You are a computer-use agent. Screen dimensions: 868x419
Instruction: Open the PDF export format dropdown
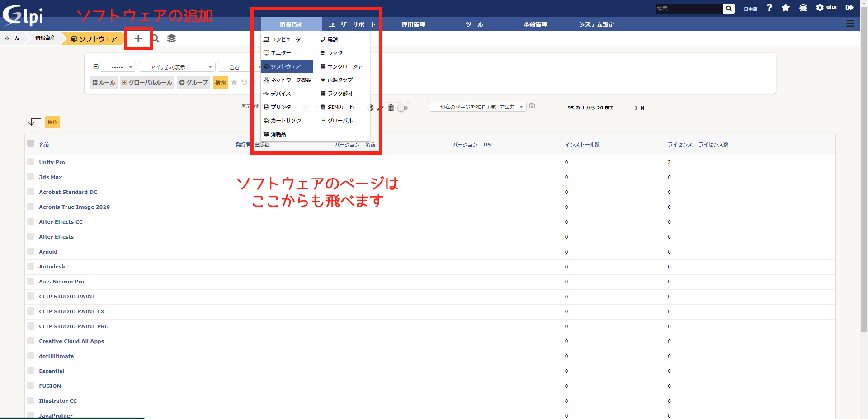pos(477,107)
